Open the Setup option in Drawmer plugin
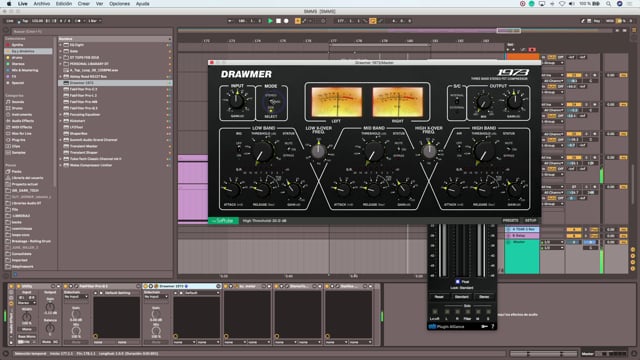640x360 pixels. tap(530, 220)
